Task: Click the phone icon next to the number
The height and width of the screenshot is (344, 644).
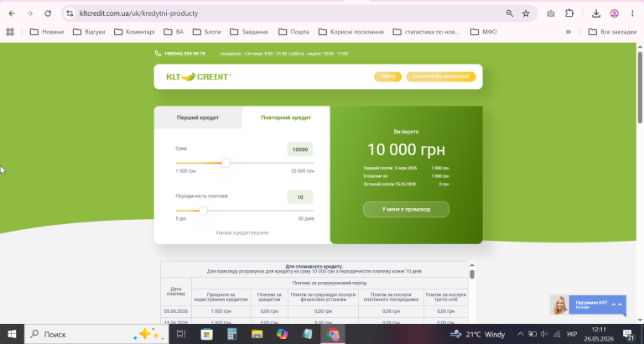Action: click(x=158, y=54)
